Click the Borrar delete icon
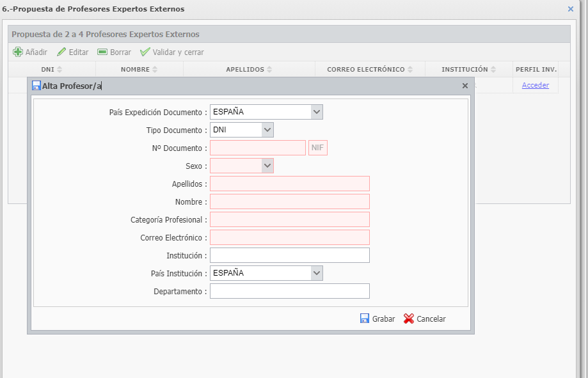The image size is (588, 378). 102,52
